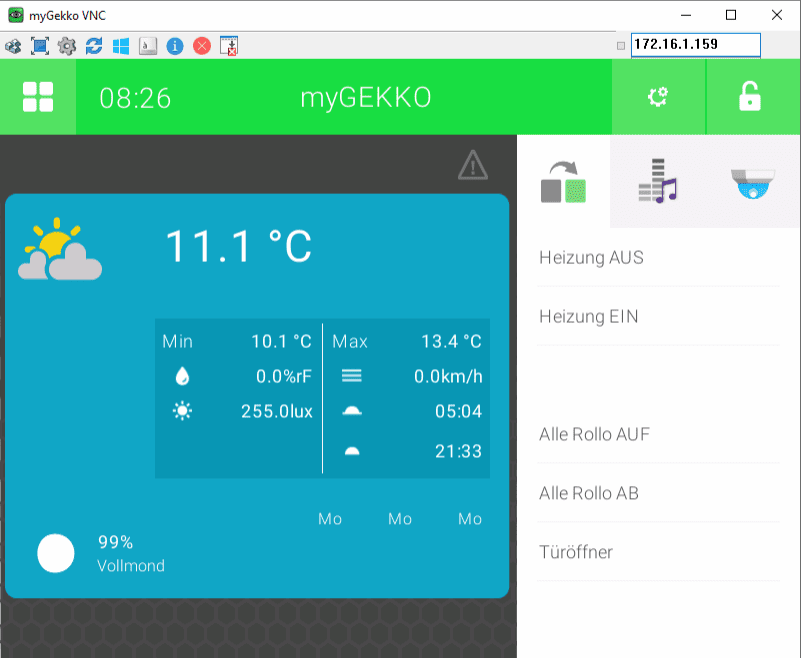Open the keyboard key icon in toolbar

148,46
